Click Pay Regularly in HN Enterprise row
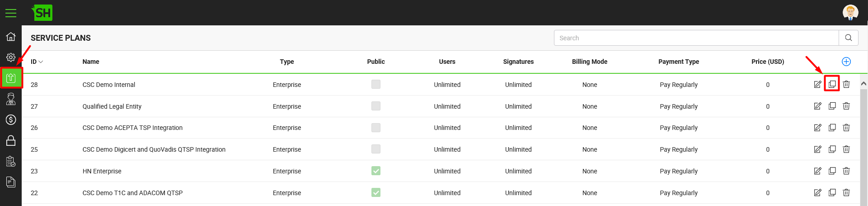Image resolution: width=868 pixels, height=206 pixels. pos(679,171)
